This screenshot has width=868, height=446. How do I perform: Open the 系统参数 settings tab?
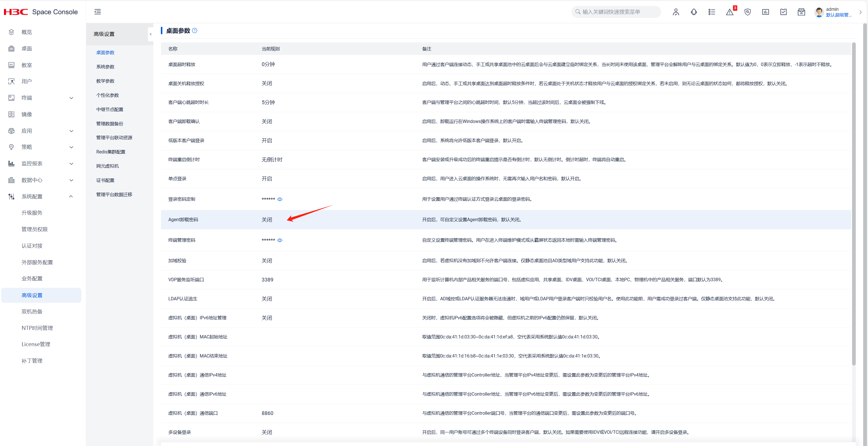pyautogui.click(x=105, y=67)
